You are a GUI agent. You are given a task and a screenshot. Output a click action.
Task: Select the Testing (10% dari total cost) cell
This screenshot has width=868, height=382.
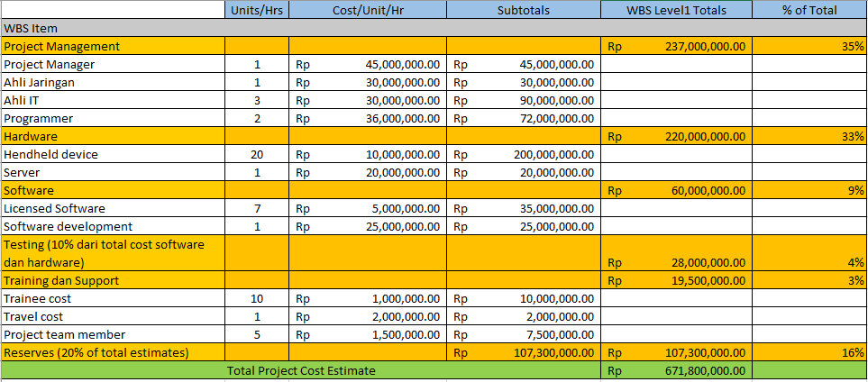113,253
